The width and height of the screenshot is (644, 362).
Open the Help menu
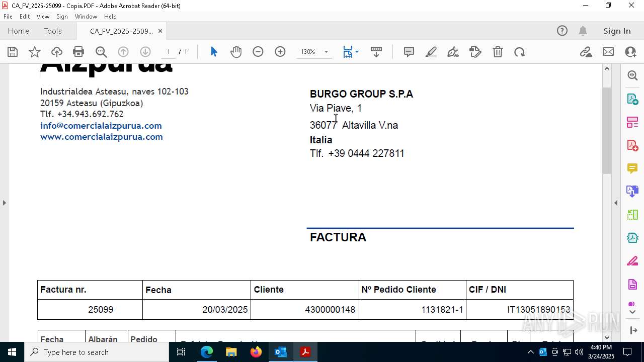coord(110,17)
